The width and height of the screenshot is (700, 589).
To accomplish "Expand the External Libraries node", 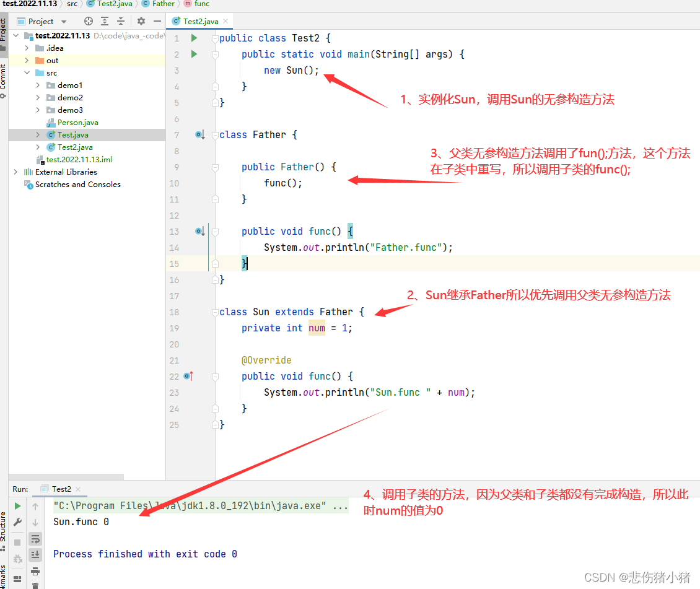I will pyautogui.click(x=15, y=172).
